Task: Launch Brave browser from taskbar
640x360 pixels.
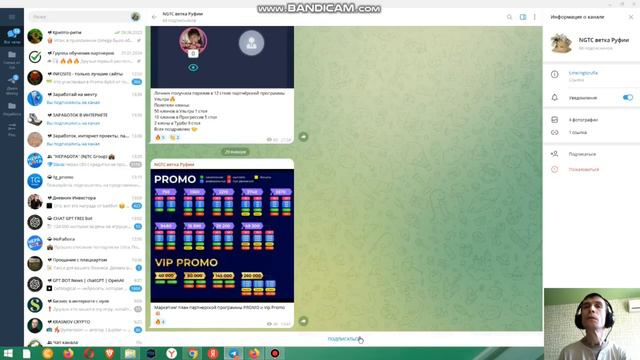Action: 109,353
